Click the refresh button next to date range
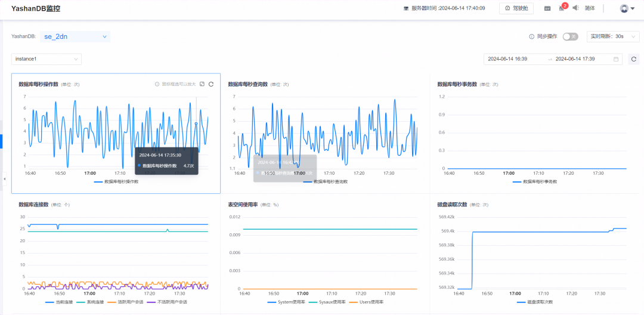Screen dimensions: 644x315 [634, 59]
